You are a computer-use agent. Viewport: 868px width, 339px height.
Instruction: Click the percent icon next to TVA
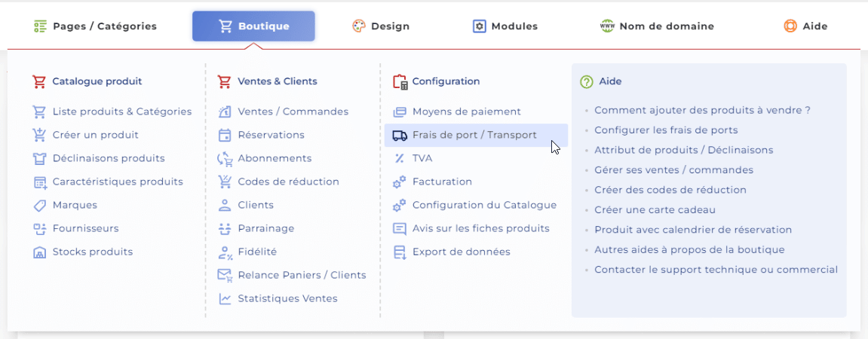[400, 158]
